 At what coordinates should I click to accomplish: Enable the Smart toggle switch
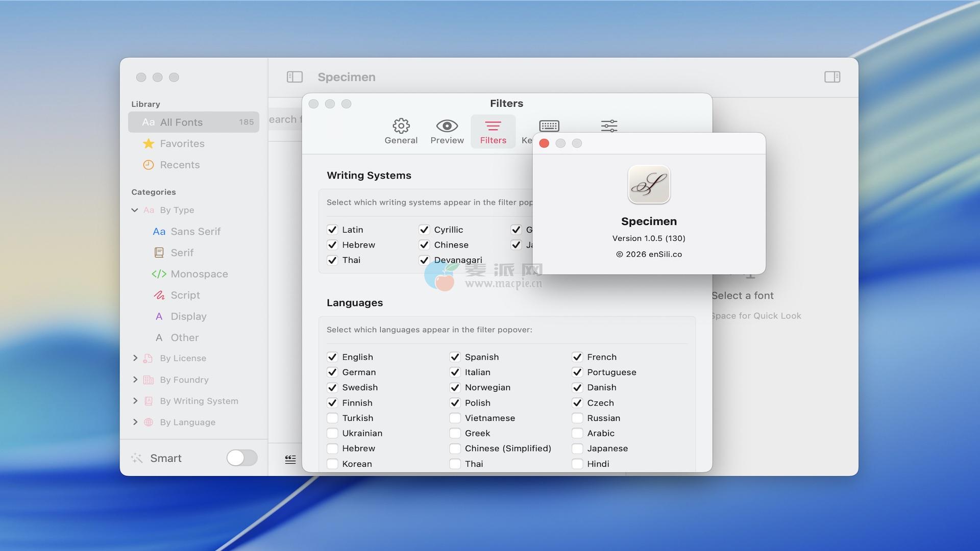tap(242, 458)
